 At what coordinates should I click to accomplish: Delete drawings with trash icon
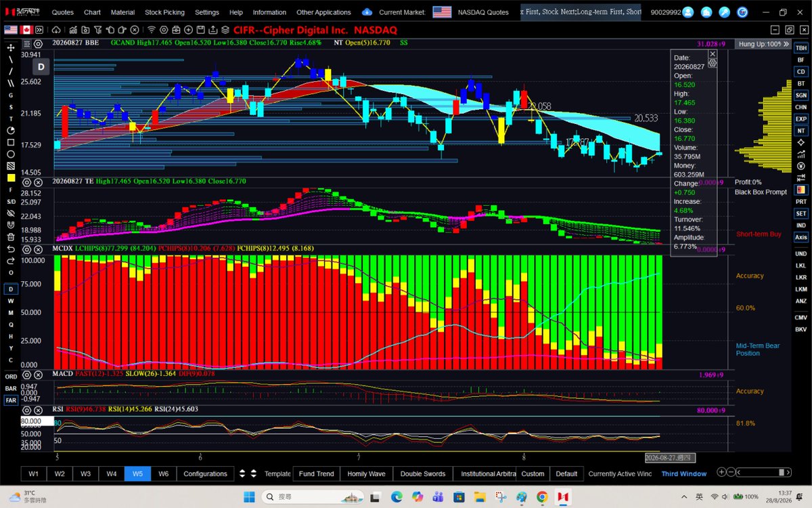point(11,237)
